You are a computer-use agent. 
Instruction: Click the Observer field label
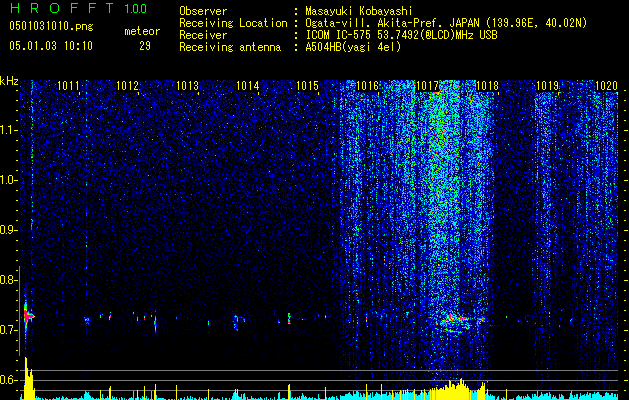[x=203, y=11]
